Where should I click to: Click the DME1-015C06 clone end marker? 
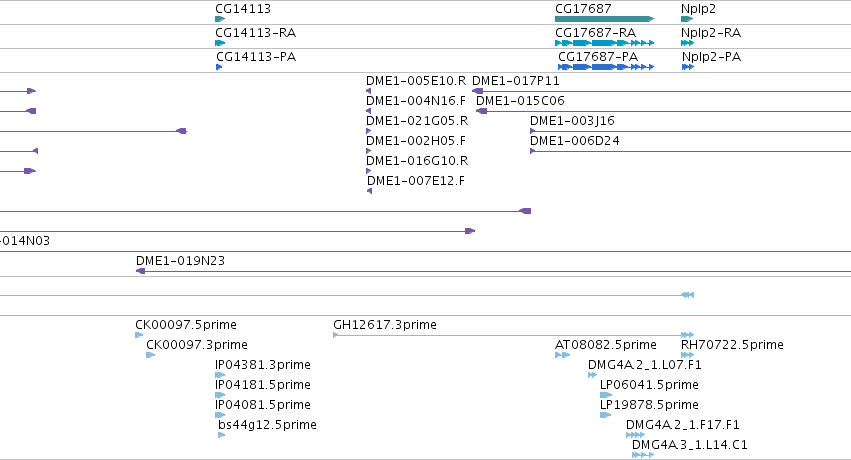(481, 111)
